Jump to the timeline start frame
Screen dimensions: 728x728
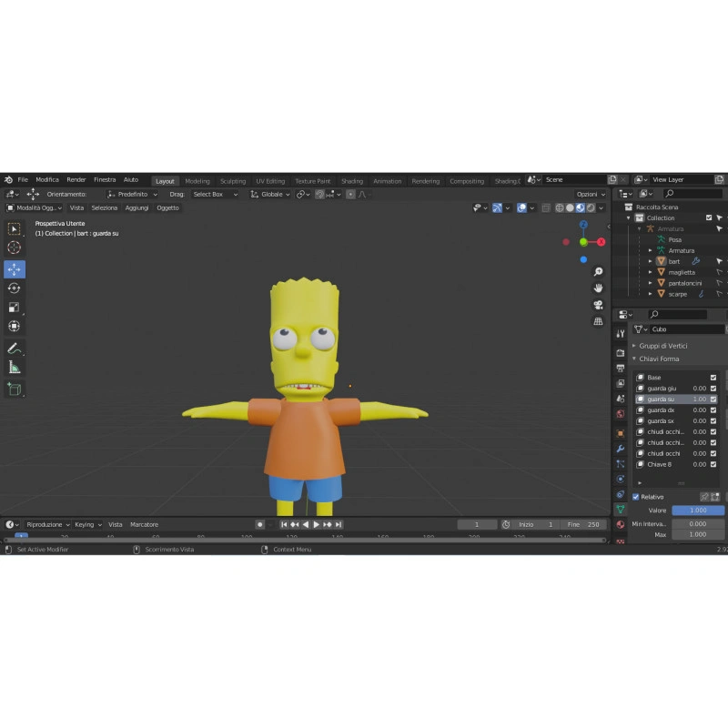coord(284,525)
